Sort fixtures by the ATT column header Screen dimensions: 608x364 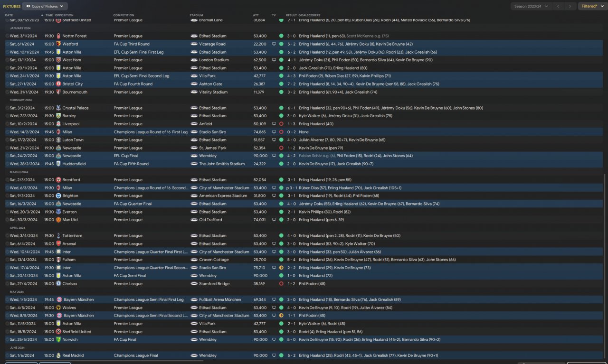[x=256, y=15]
